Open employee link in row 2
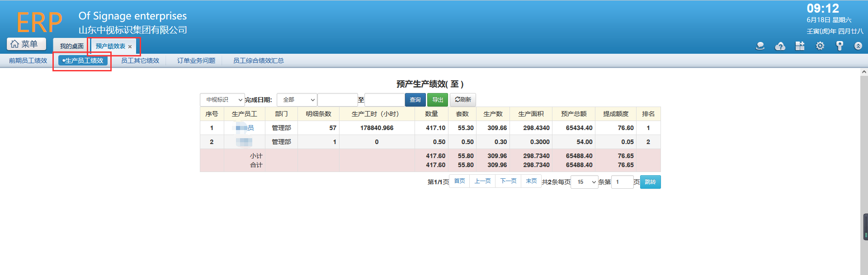The image size is (868, 275). [x=245, y=142]
